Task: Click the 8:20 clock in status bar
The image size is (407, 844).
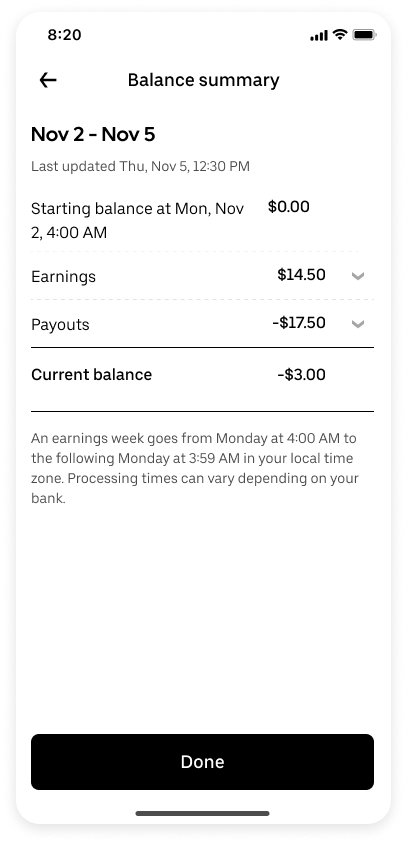Action: click(64, 35)
